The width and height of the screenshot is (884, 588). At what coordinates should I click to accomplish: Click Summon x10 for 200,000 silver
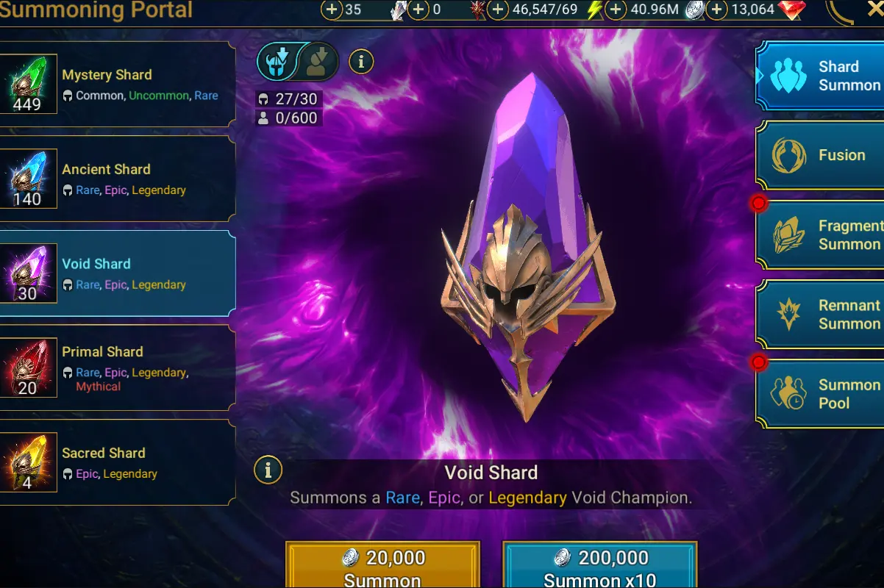pyautogui.click(x=599, y=565)
